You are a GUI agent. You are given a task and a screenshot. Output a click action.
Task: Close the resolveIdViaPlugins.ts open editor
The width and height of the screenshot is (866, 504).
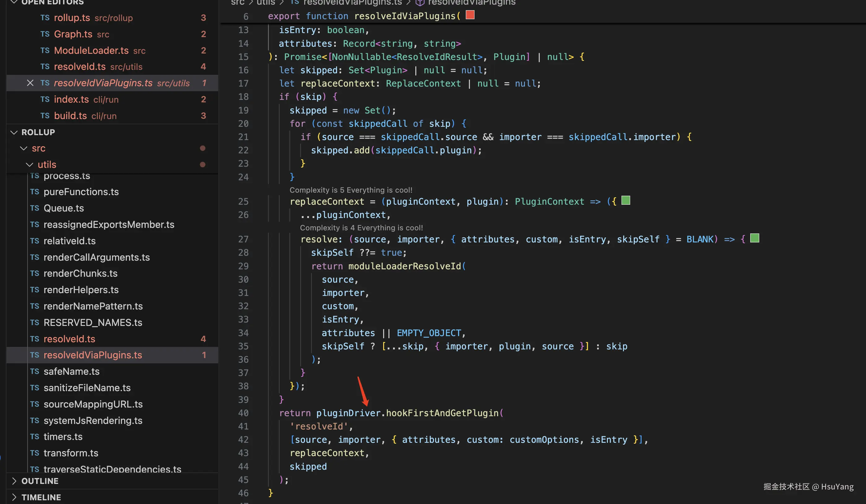click(x=30, y=83)
